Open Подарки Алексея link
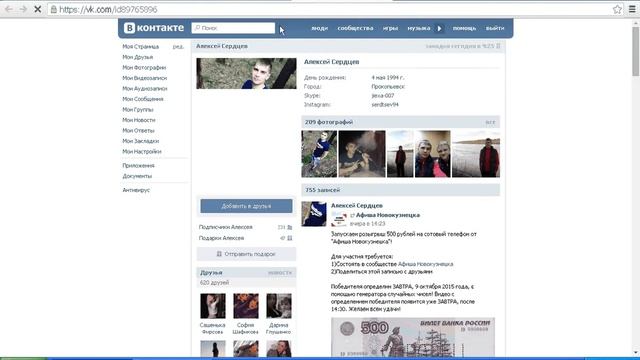The height and width of the screenshot is (360, 640). tap(221, 238)
